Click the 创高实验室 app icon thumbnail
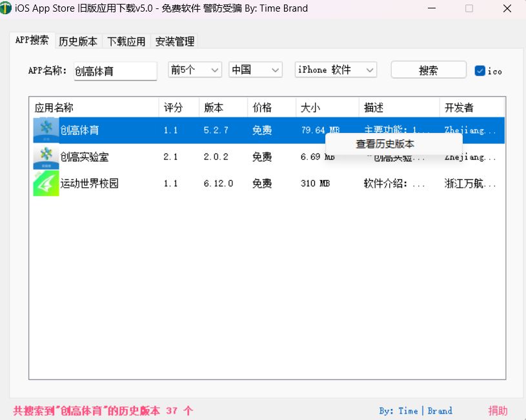This screenshot has height=420, width=526. click(x=46, y=157)
